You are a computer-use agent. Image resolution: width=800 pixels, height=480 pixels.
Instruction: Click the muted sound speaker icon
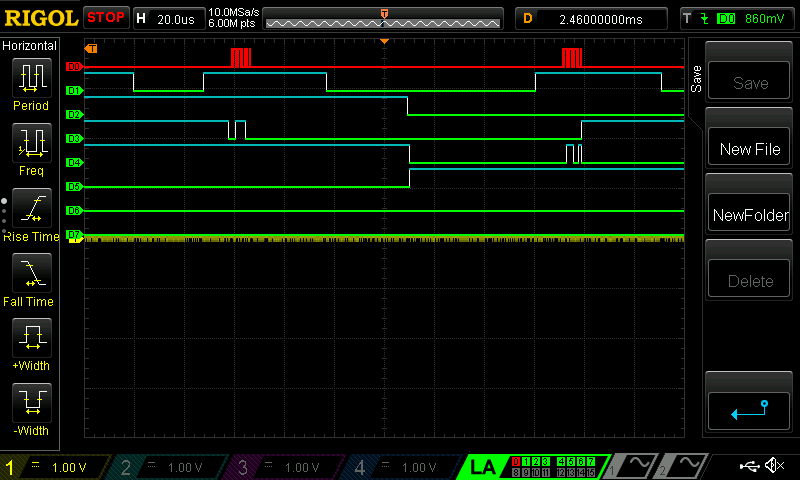tap(775, 465)
